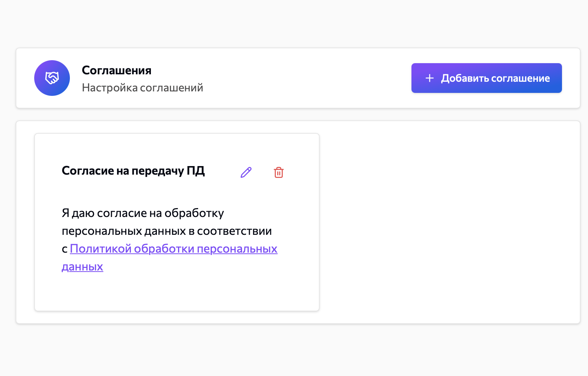Click the 'Добавить соглашение' button
Image resolution: width=588 pixels, height=376 pixels.
click(x=486, y=78)
